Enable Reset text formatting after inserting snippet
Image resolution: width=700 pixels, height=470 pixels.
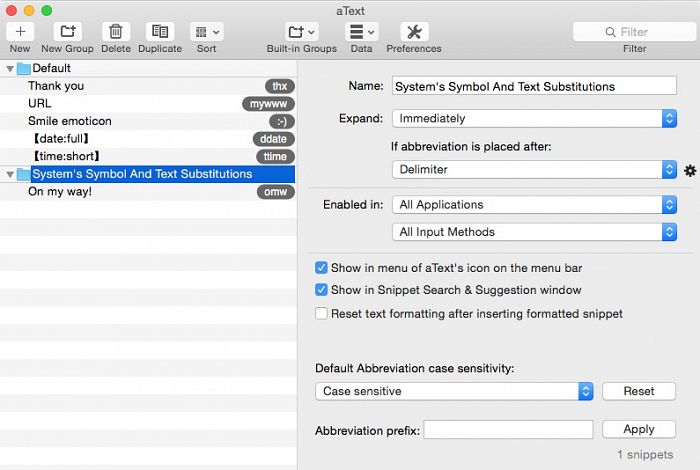pos(322,313)
